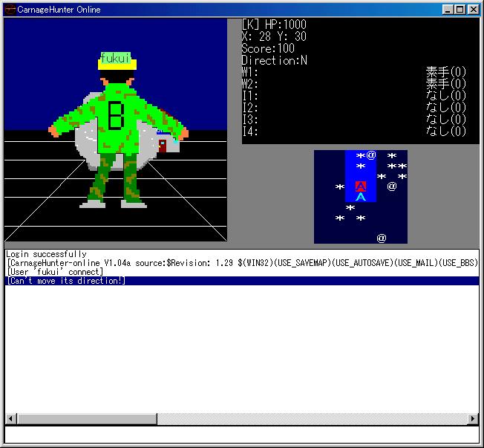The width and height of the screenshot is (484, 448).
Task: Select the CarnageHunter-online V1.04a log line
Action: click(x=242, y=263)
